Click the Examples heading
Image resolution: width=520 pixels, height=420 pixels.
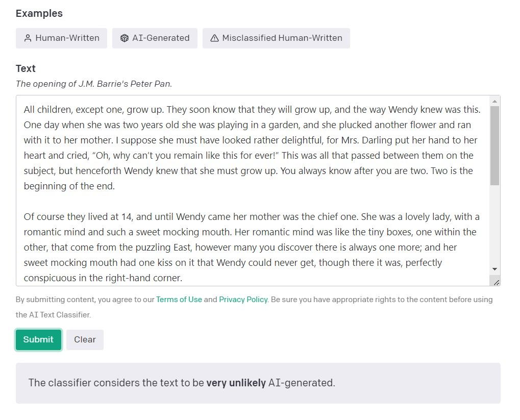pos(39,13)
